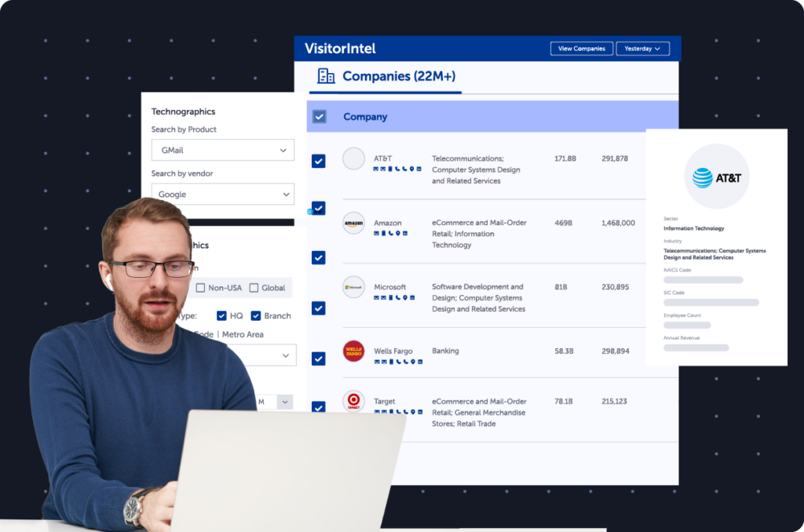
Task: Uncheck the Branch checkbox
Action: 255,315
